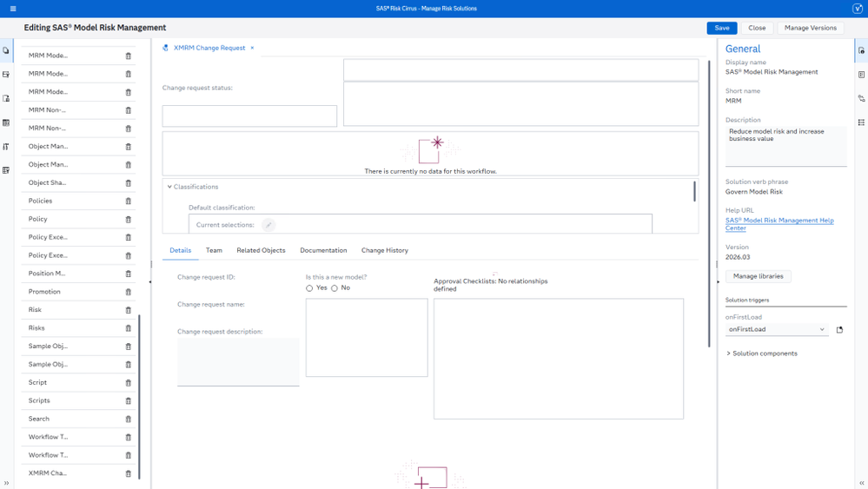The image size is (868, 489).
Task: Open Manage Versions
Action: coord(811,28)
